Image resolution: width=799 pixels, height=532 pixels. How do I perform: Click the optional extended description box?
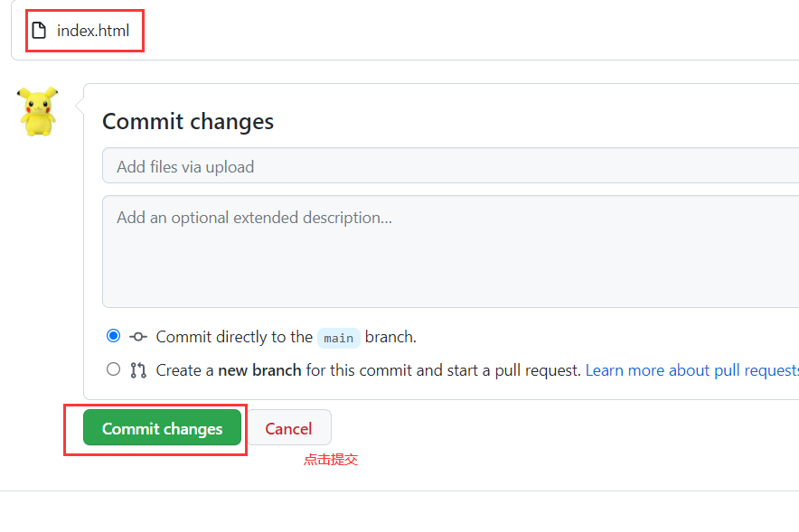pos(450,251)
